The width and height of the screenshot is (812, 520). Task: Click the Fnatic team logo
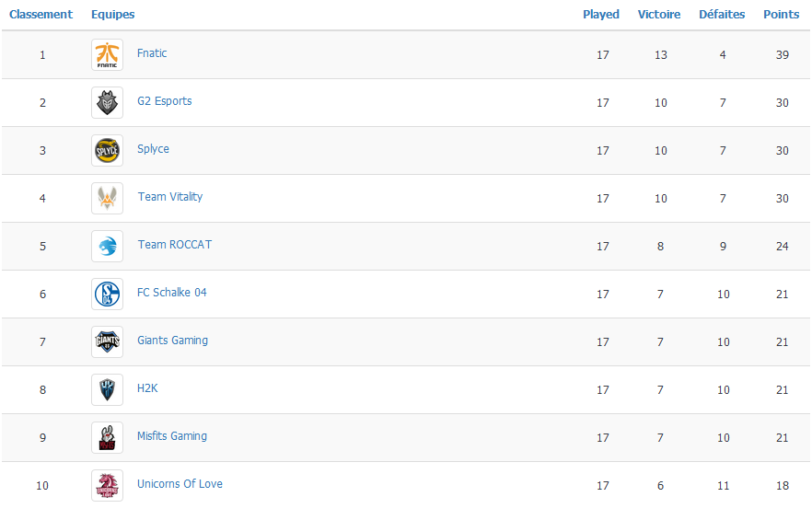pos(107,54)
